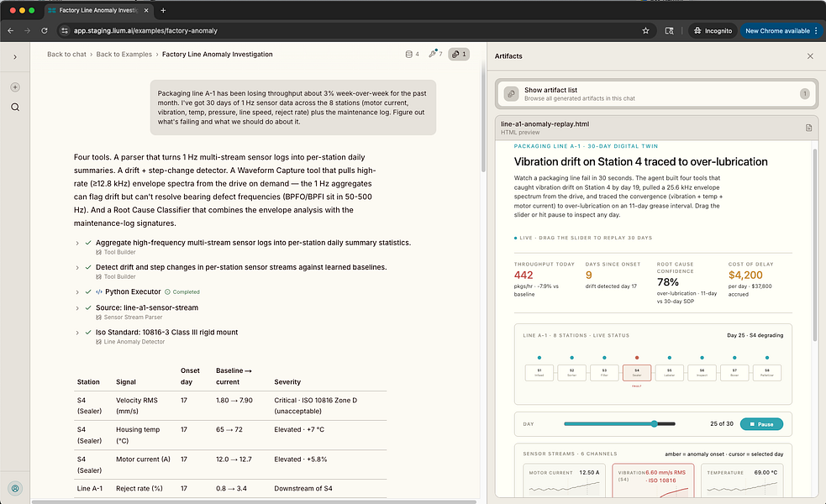The height and width of the screenshot is (504, 826).
Task: Click Back to Examples breadcrumb
Action: click(124, 55)
